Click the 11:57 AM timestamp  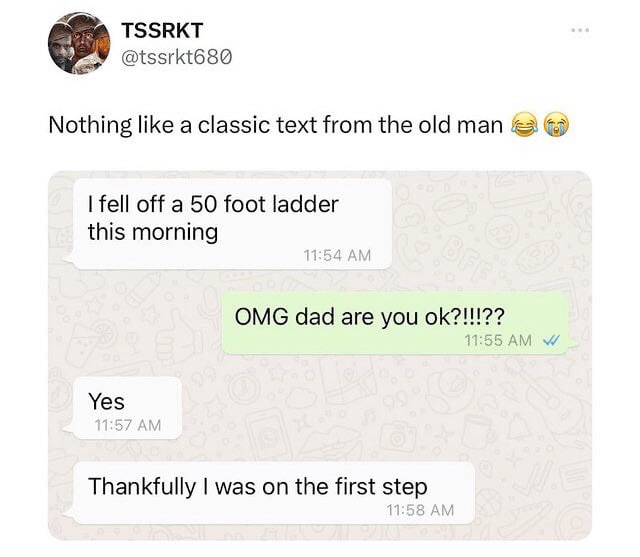coord(128,425)
